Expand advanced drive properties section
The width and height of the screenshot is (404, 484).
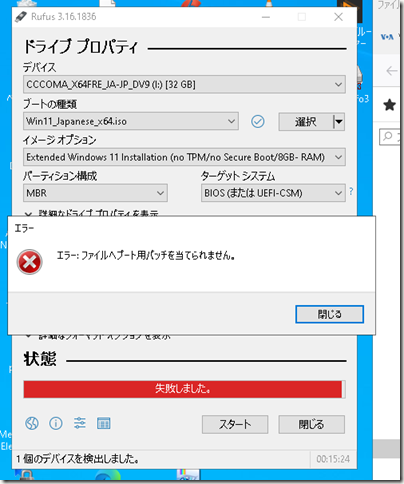pyautogui.click(x=92, y=213)
